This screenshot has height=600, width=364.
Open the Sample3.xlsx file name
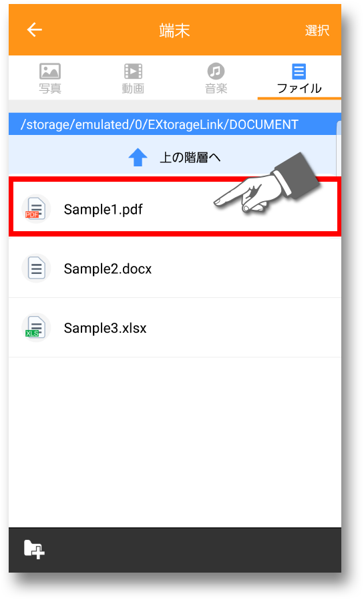[x=105, y=328]
